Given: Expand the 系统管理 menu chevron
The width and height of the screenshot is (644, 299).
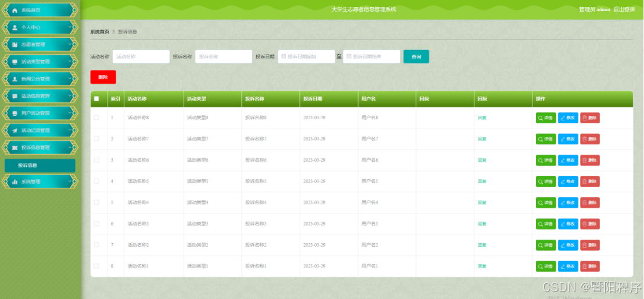Looking at the screenshot, I should pos(70,182).
